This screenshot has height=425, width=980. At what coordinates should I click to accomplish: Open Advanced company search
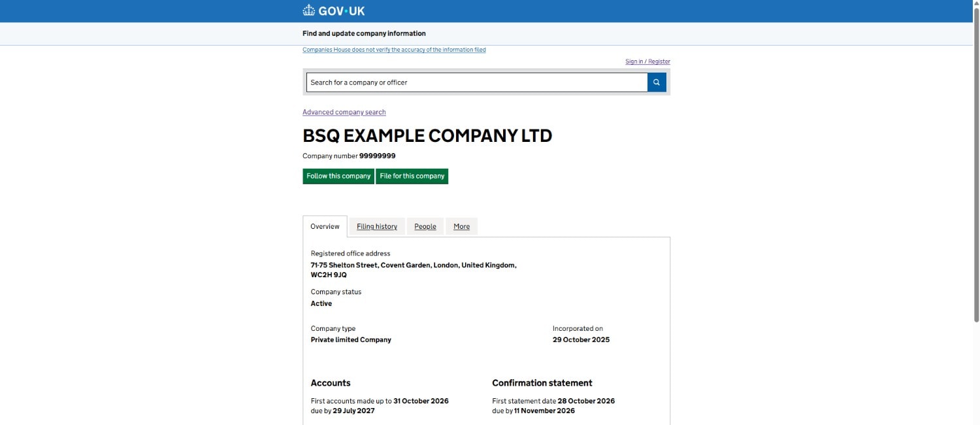point(344,112)
